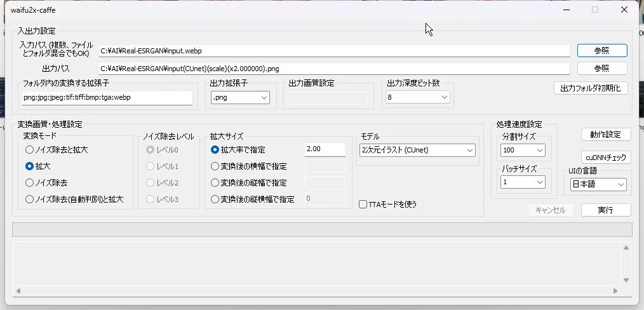
Task: Click 参照 button beside input path
Action: pyautogui.click(x=602, y=51)
